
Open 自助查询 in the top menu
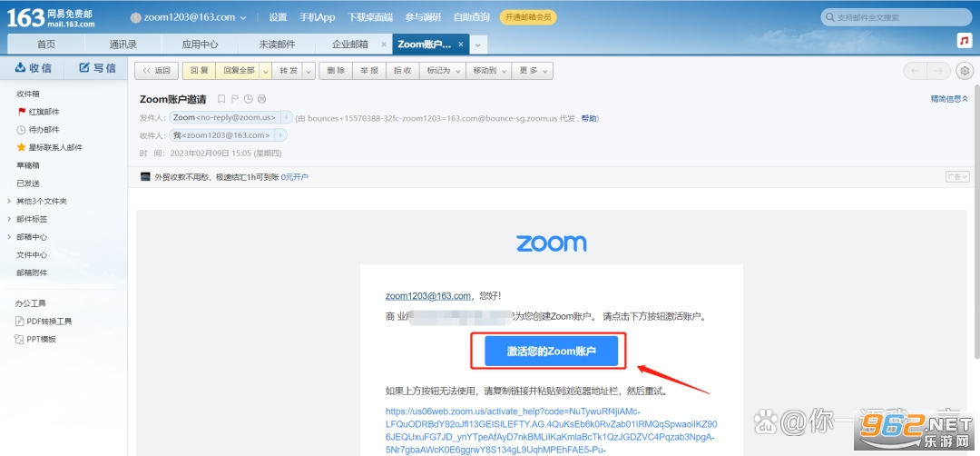[471, 17]
